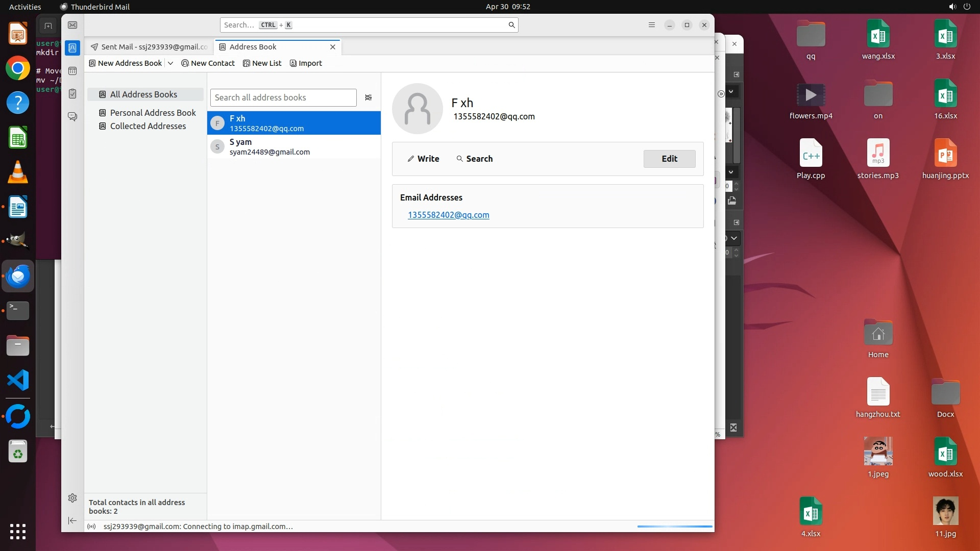Click Edit to modify contact
Screen dimensions: 980x551
coord(669,159)
